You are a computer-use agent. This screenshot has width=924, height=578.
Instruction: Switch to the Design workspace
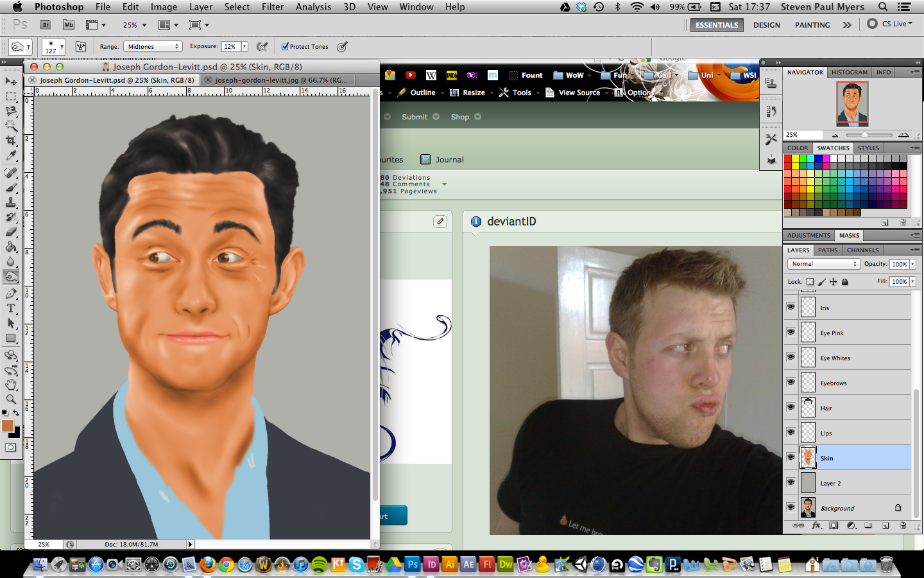(x=767, y=25)
